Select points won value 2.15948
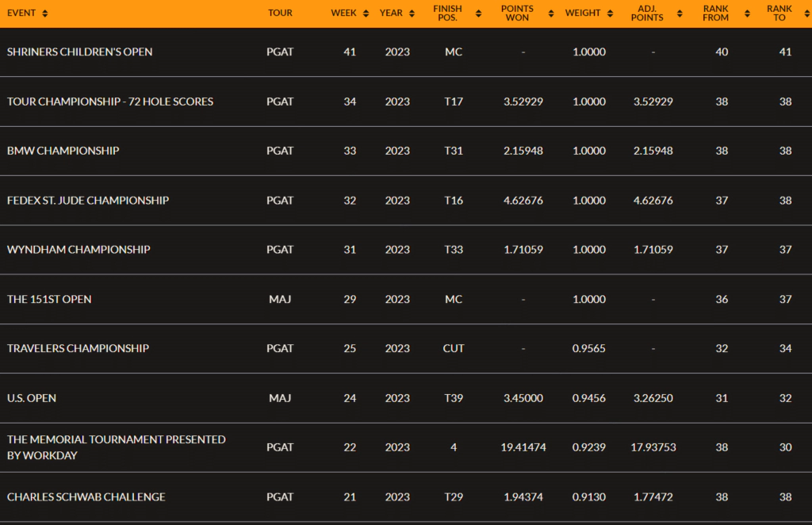 [x=523, y=151]
